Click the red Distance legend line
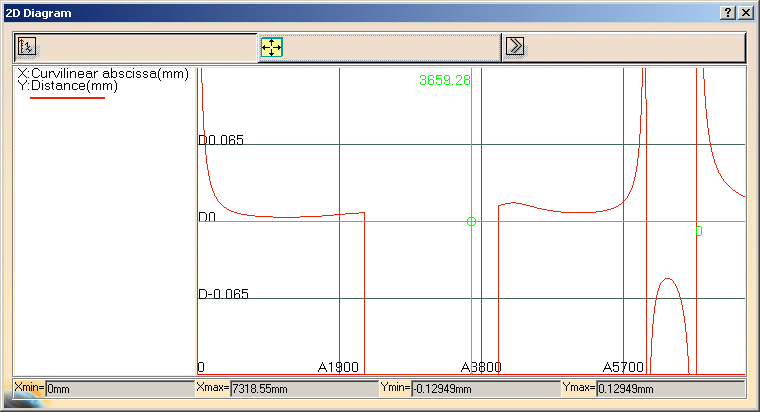The image size is (760, 412). pos(67,99)
